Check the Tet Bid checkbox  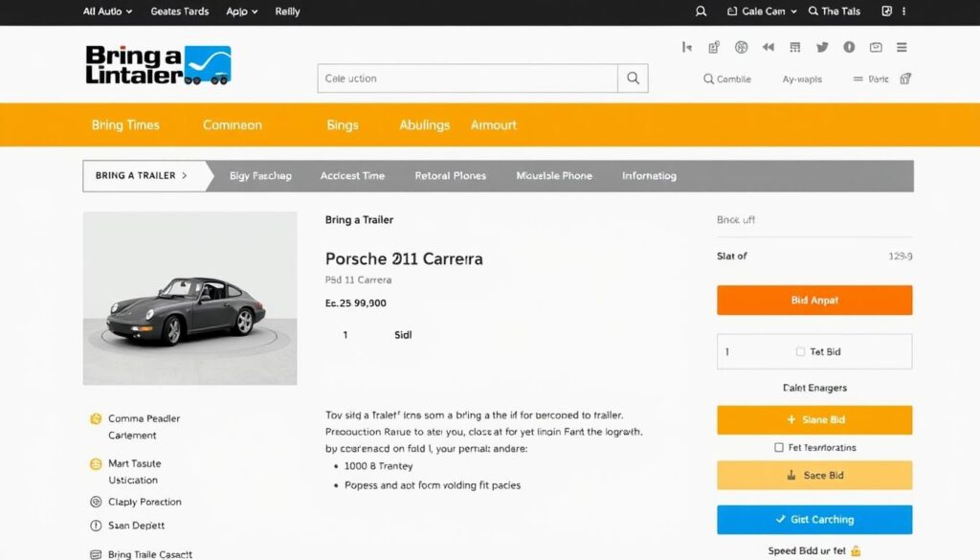(800, 351)
